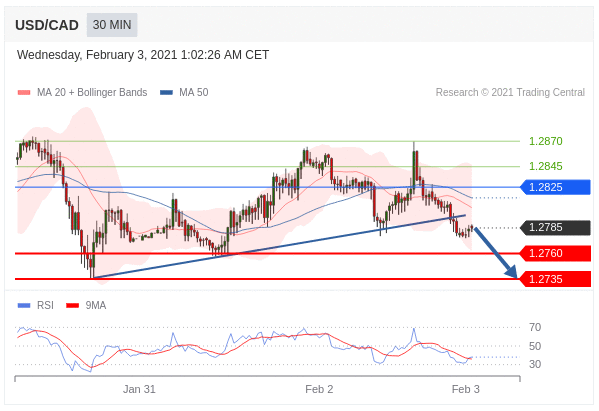The width and height of the screenshot is (599, 411).
Task: Click the 9MA red legend swatch
Action: [73, 305]
